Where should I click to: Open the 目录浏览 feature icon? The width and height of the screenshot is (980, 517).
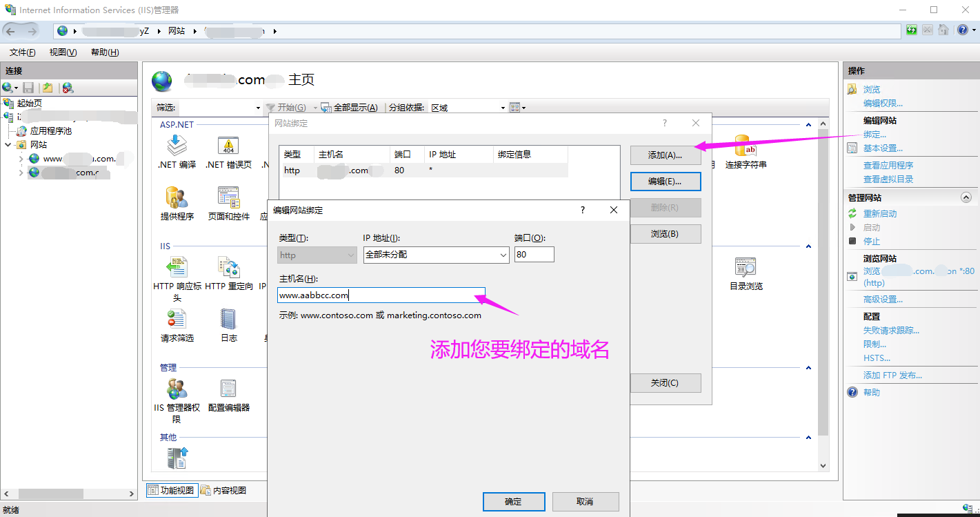[746, 268]
